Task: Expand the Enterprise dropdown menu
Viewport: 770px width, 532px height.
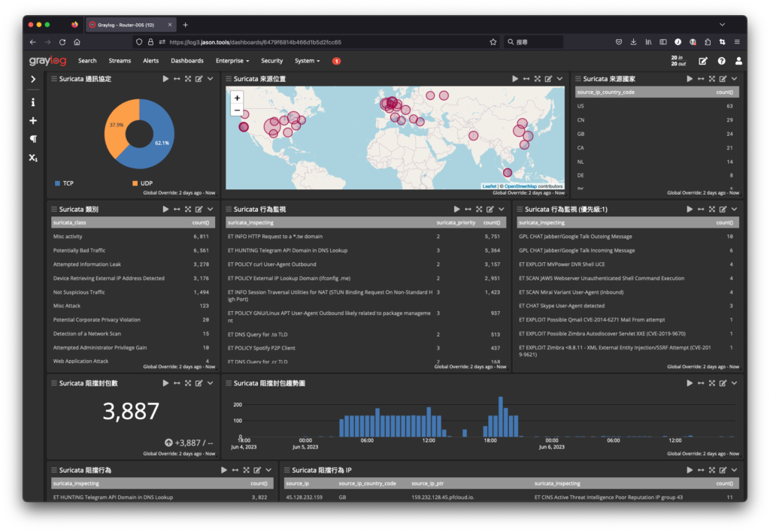Action: (232, 61)
